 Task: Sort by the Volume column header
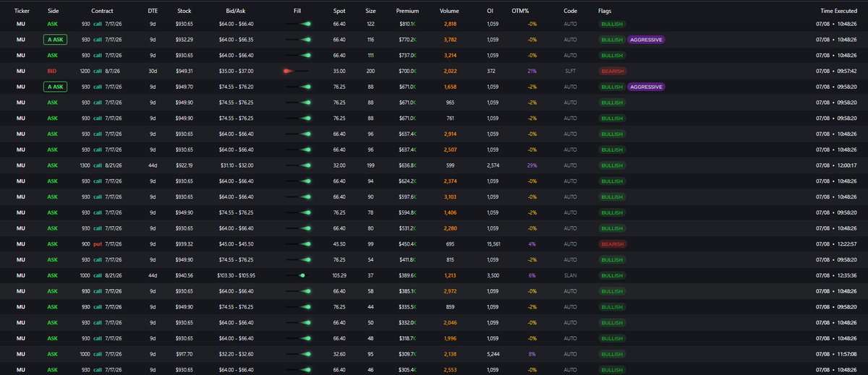(x=449, y=12)
